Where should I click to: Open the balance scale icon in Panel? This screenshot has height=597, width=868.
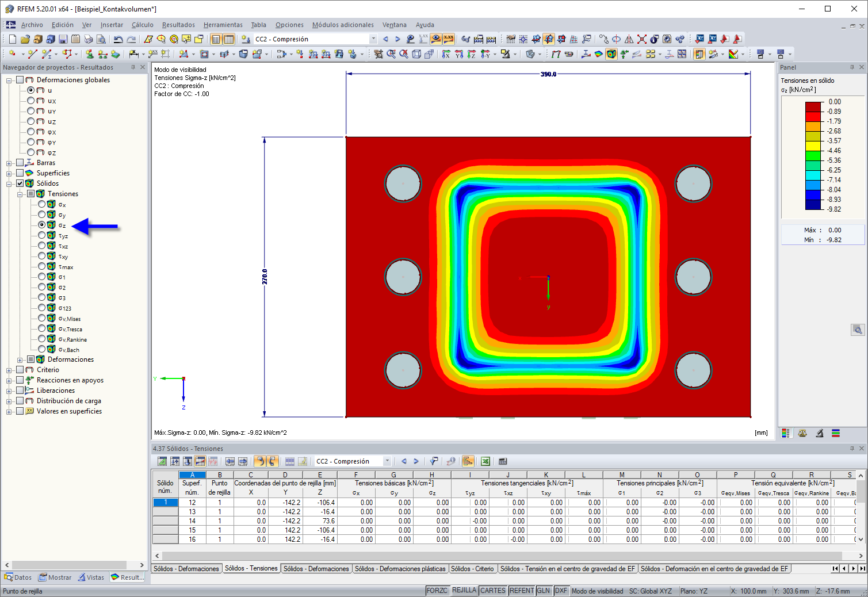tap(802, 433)
